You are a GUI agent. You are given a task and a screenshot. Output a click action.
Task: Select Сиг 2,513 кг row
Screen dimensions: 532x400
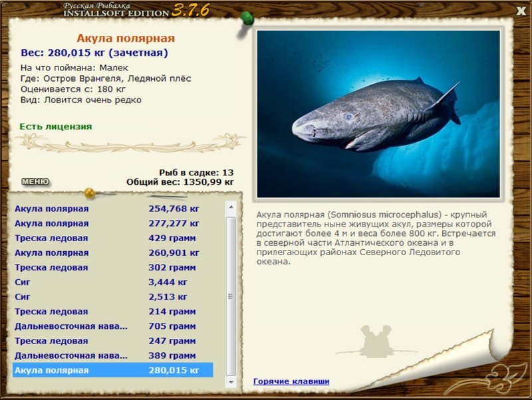click(112, 297)
